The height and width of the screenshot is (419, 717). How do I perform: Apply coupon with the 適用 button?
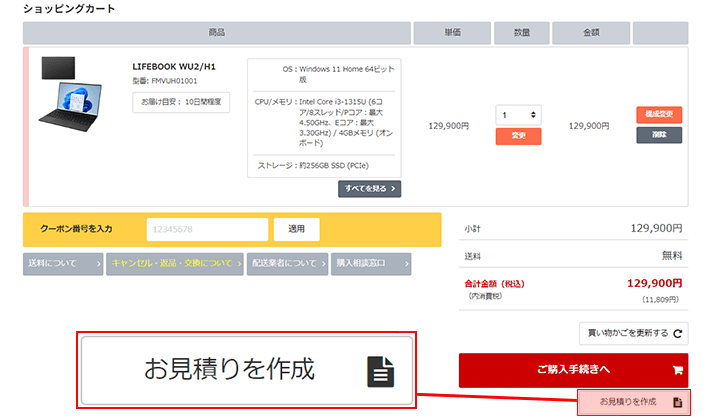tap(296, 229)
